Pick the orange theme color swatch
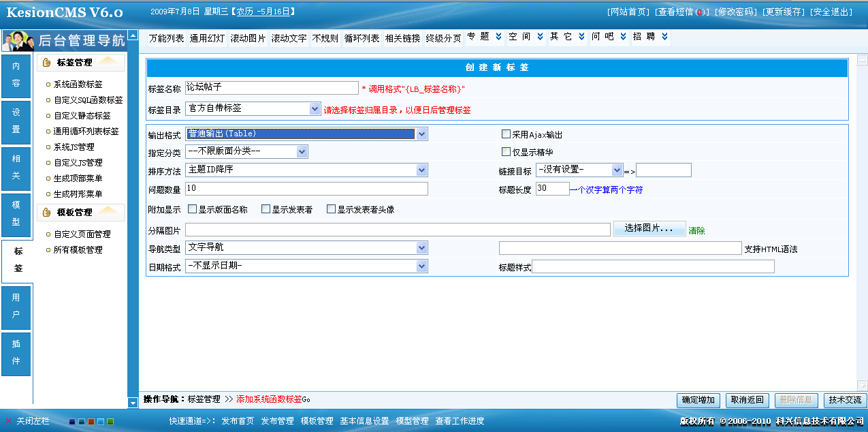 pos(91,422)
